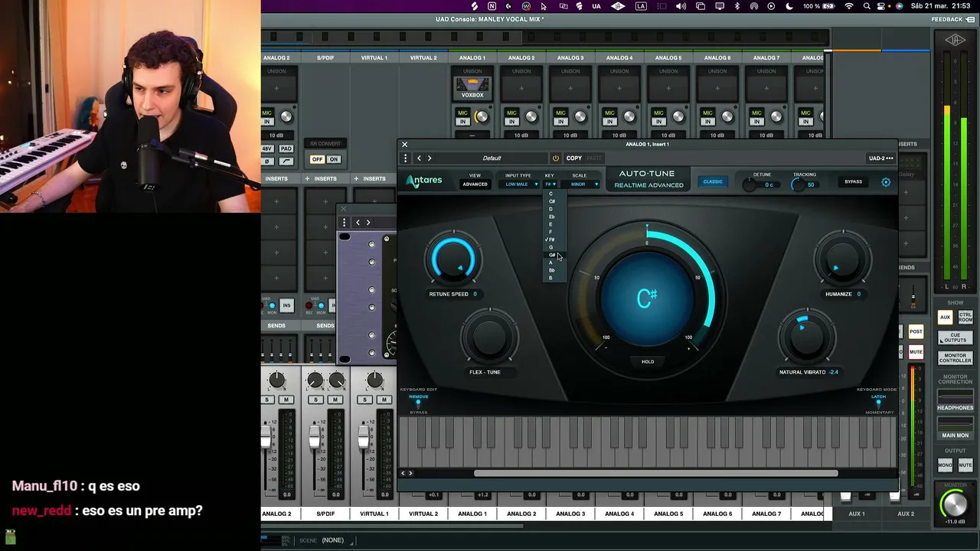Toggle output MONO button
980x551 pixels.
click(x=946, y=465)
